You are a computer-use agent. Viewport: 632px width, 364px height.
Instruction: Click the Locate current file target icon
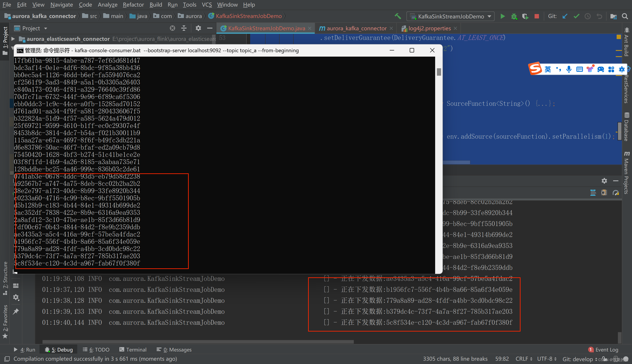(x=172, y=28)
